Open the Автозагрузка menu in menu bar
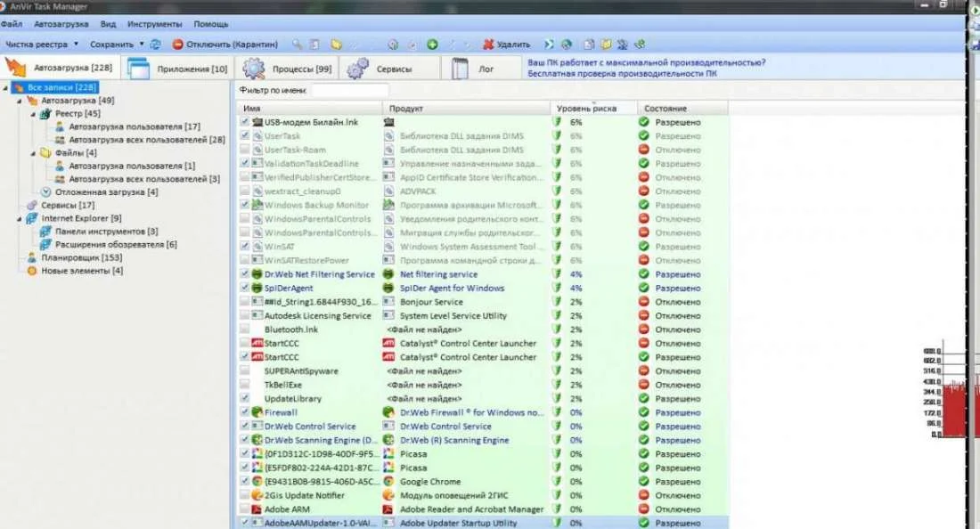 coord(61,24)
